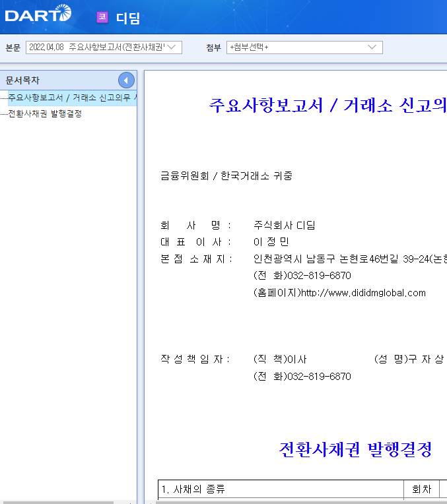Screen dimensions: 447x504
Task: Click the representative name 이 정 민
Action: (271, 241)
